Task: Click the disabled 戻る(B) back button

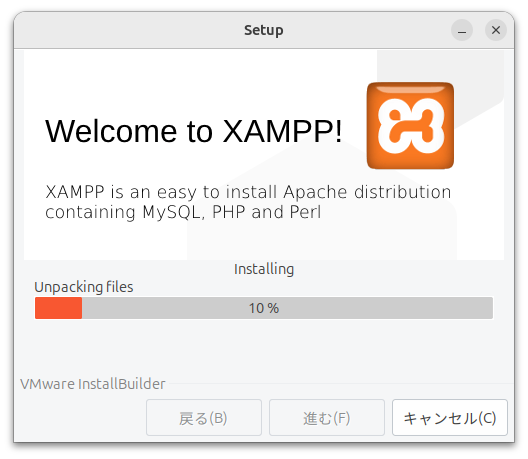Action: pos(204,418)
